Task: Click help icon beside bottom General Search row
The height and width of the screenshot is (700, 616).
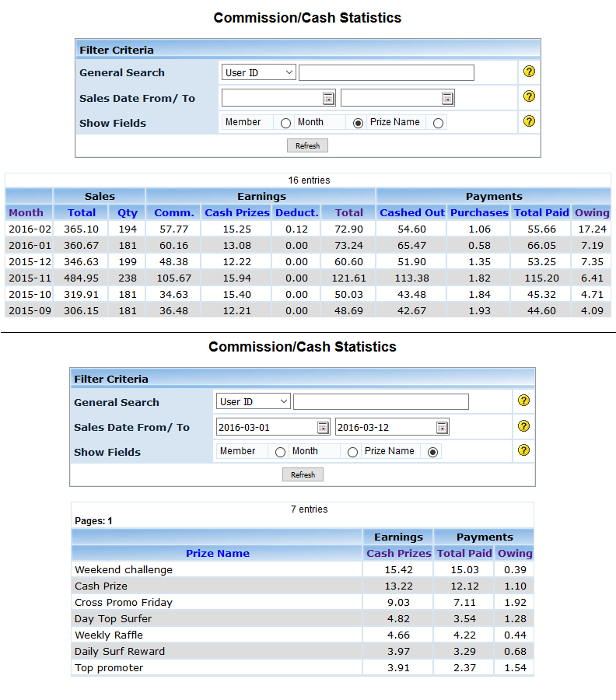Action: coord(523,401)
